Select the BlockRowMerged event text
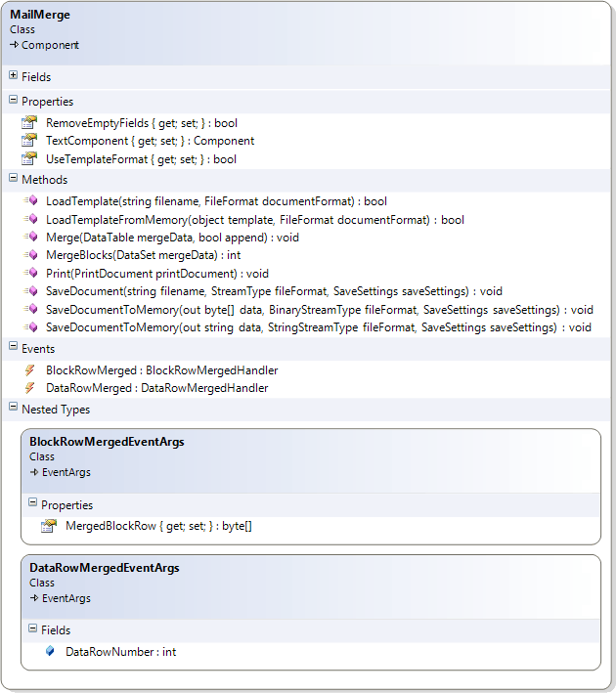Viewport: 616px width, 693px height. [162, 369]
